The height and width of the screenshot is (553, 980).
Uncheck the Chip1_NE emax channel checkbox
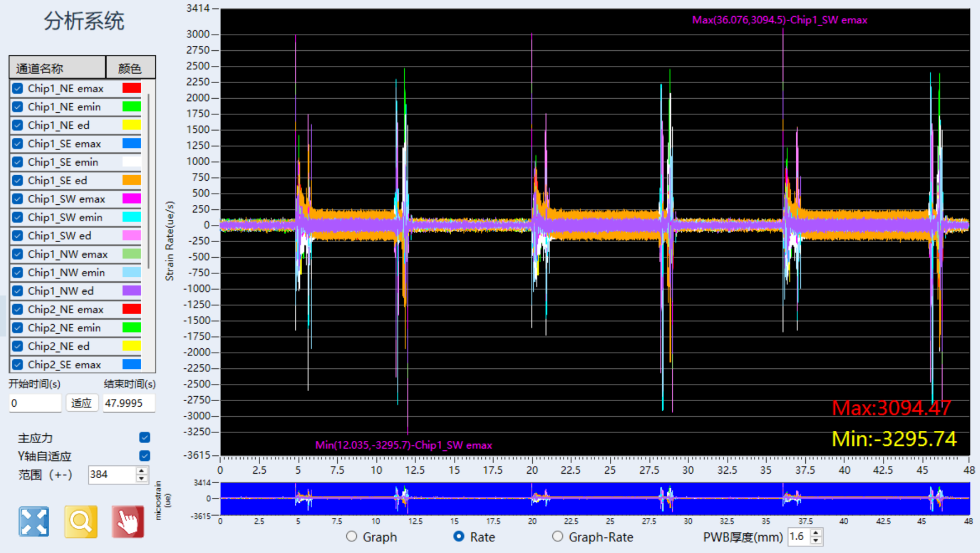(x=18, y=88)
